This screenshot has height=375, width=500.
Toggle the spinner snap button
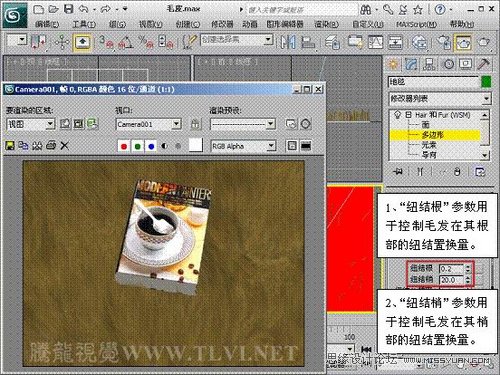(x=166, y=42)
